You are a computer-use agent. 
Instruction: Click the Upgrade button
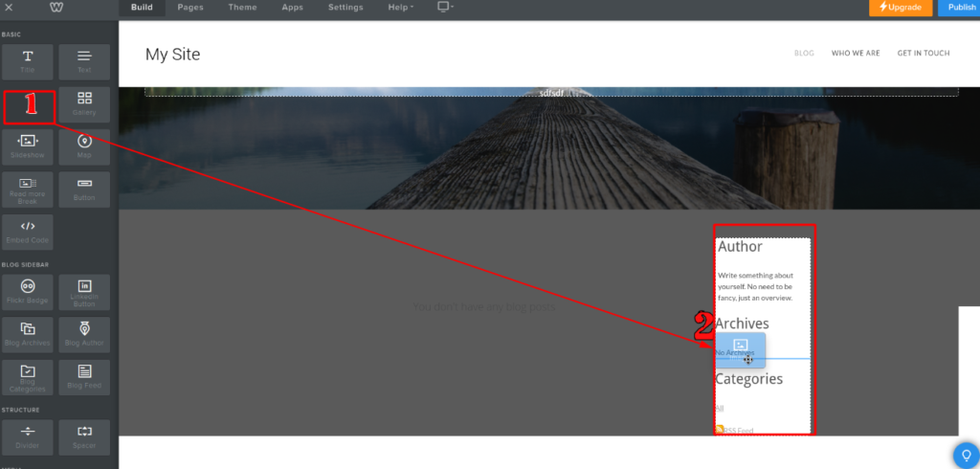(901, 8)
